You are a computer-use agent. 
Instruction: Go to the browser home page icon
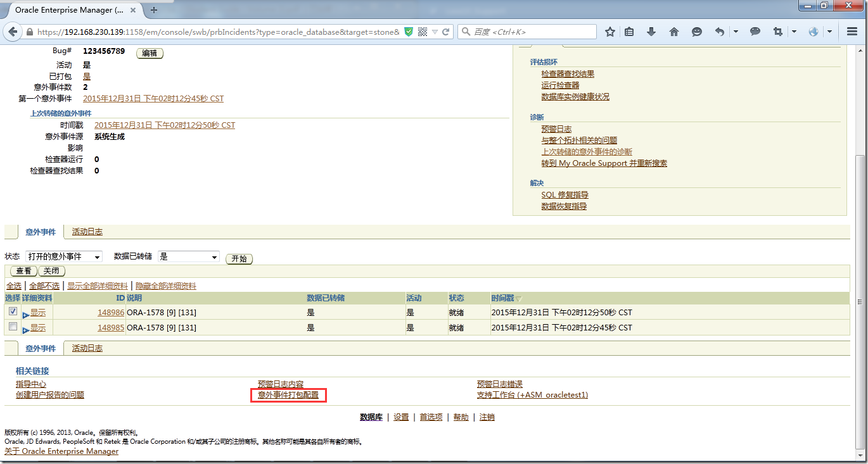coord(674,32)
